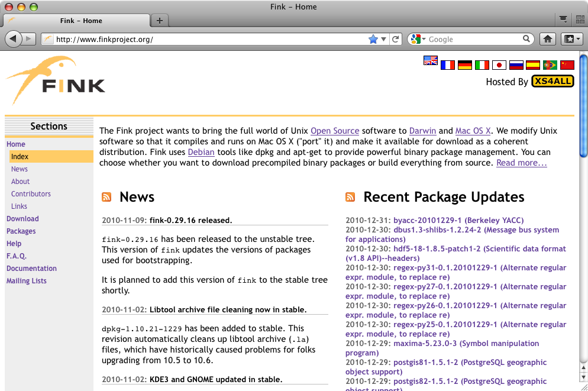588x391 pixels.
Task: Bookmark this page with the star icon
Action: point(373,39)
